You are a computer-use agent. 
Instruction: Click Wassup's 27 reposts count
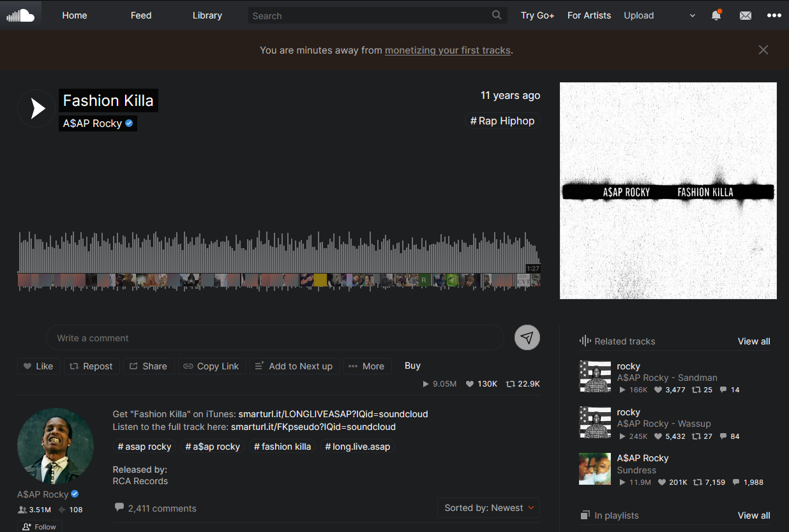[x=702, y=436]
